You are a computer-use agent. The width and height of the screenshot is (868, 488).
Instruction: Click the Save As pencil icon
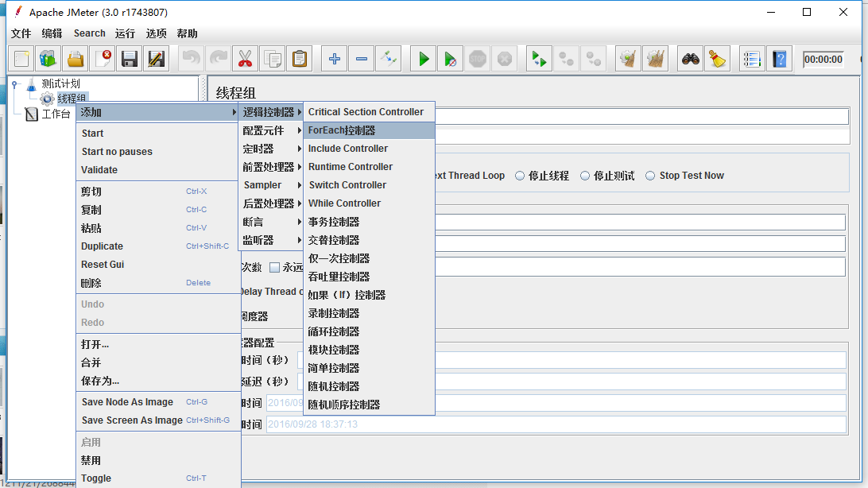[157, 59]
